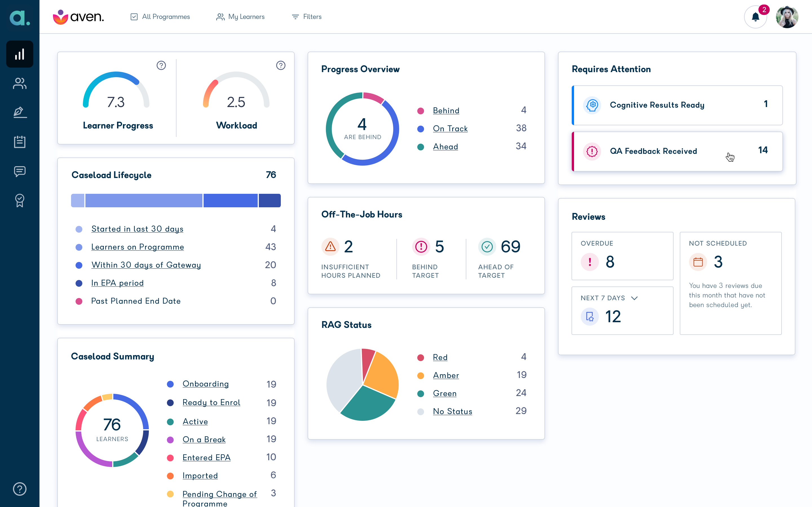
Task: Open the help question mark in sidebar
Action: tap(19, 489)
